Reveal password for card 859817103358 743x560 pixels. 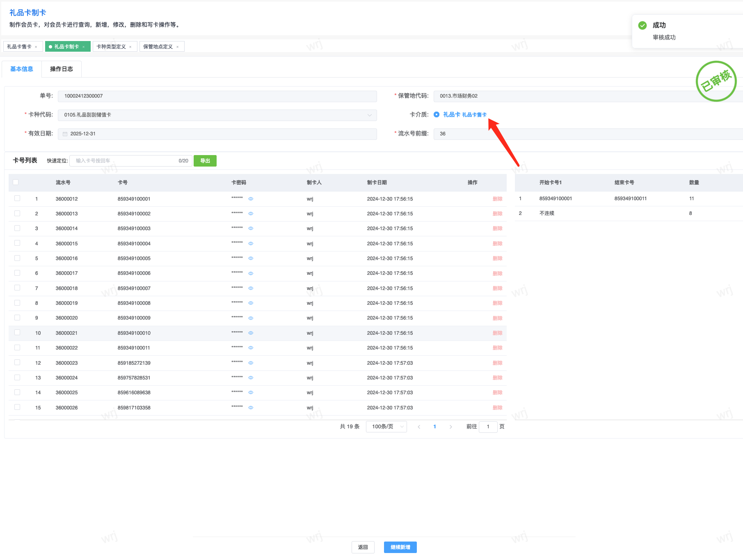tap(251, 408)
